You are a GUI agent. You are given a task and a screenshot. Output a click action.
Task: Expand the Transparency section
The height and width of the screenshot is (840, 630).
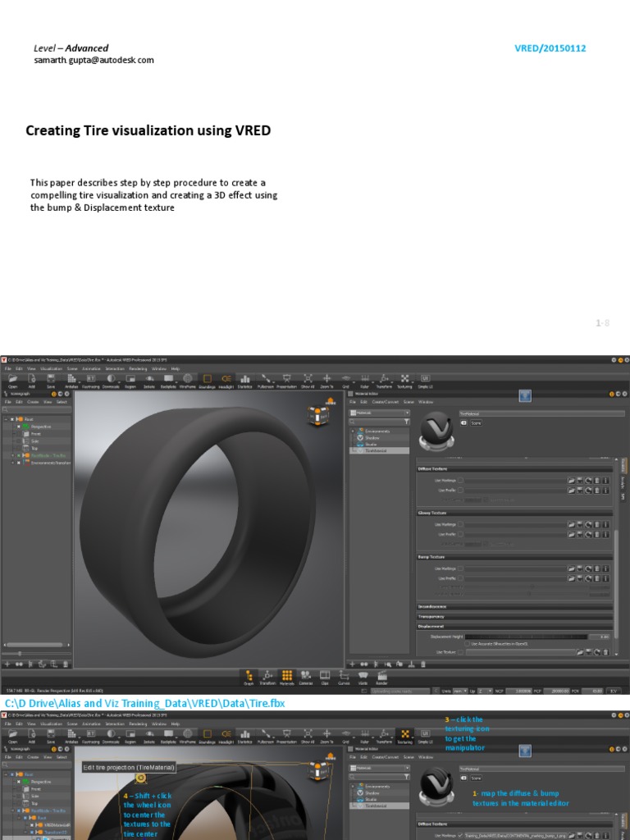point(514,616)
